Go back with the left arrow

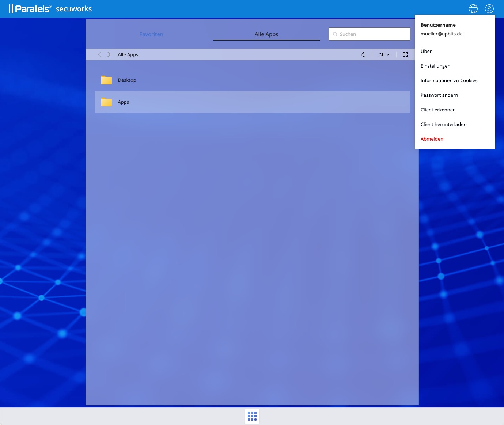coord(99,54)
